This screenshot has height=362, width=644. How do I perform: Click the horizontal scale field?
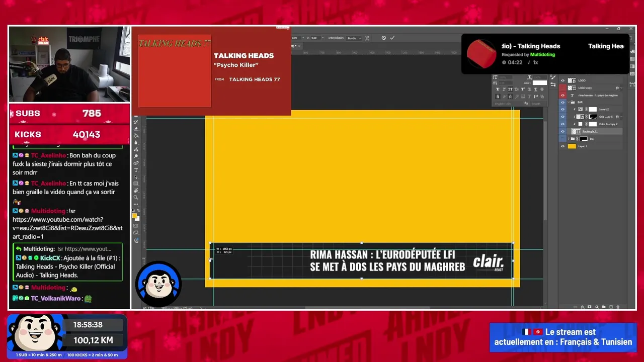540,77
